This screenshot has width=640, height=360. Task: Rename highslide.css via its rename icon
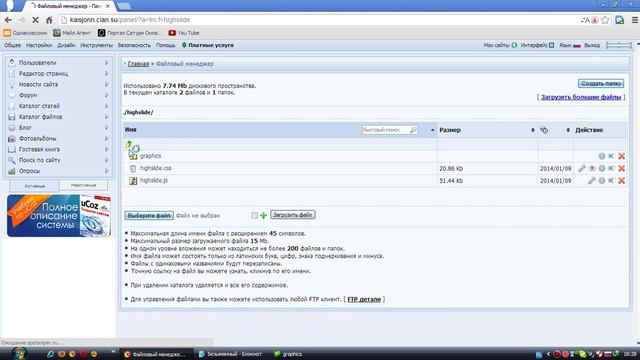[x=611, y=168]
